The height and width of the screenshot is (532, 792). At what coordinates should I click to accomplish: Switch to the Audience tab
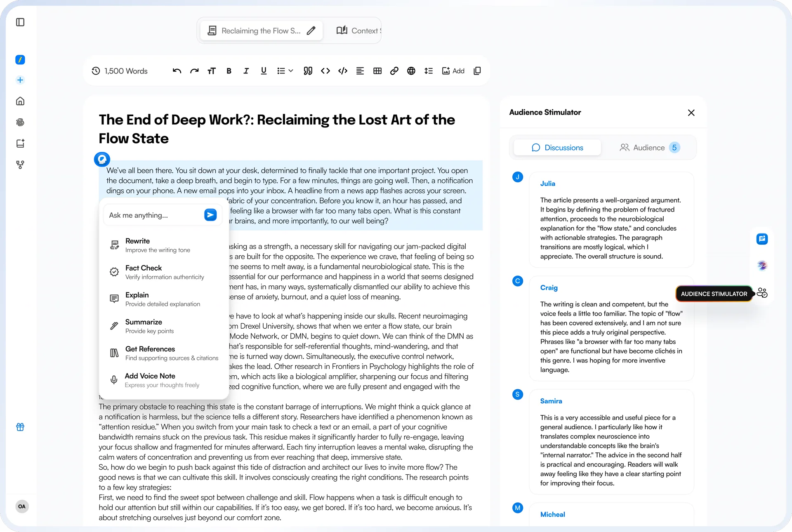tap(650, 148)
